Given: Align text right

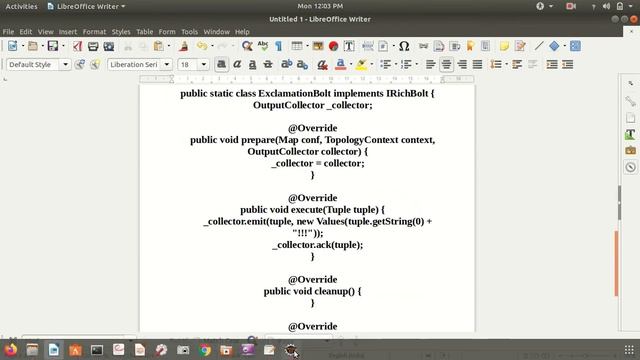Looking at the screenshot, I should (462, 64).
